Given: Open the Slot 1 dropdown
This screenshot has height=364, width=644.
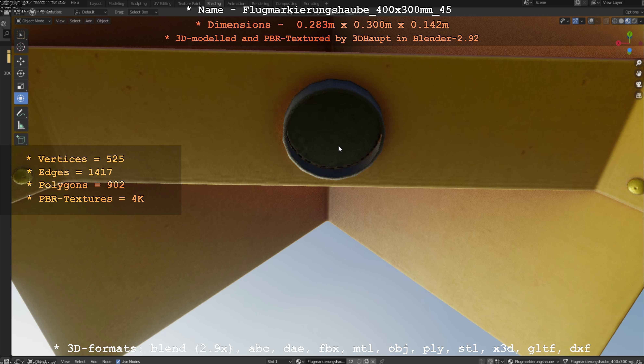Looking at the screenshot, I should [279, 361].
